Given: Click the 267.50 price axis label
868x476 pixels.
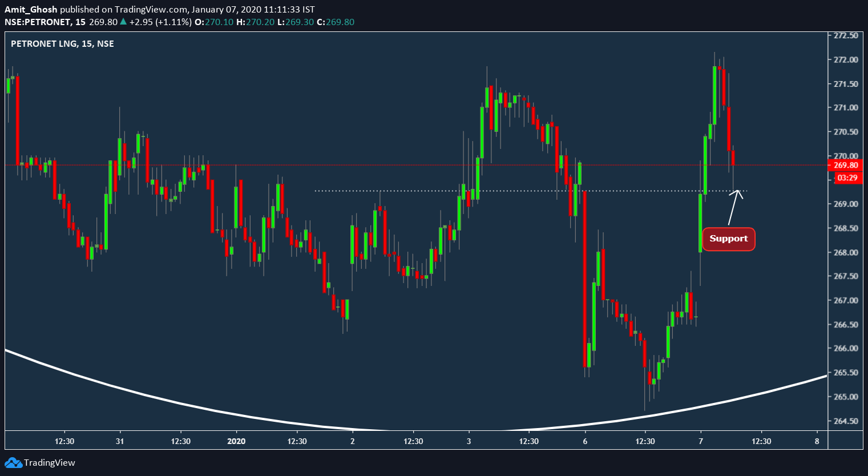Looking at the screenshot, I should [846, 276].
